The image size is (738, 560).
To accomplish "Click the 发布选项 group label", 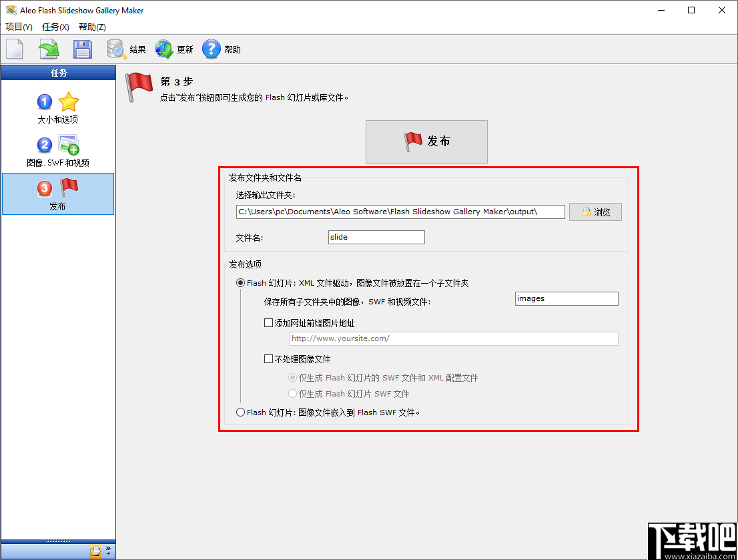I will pos(245,264).
